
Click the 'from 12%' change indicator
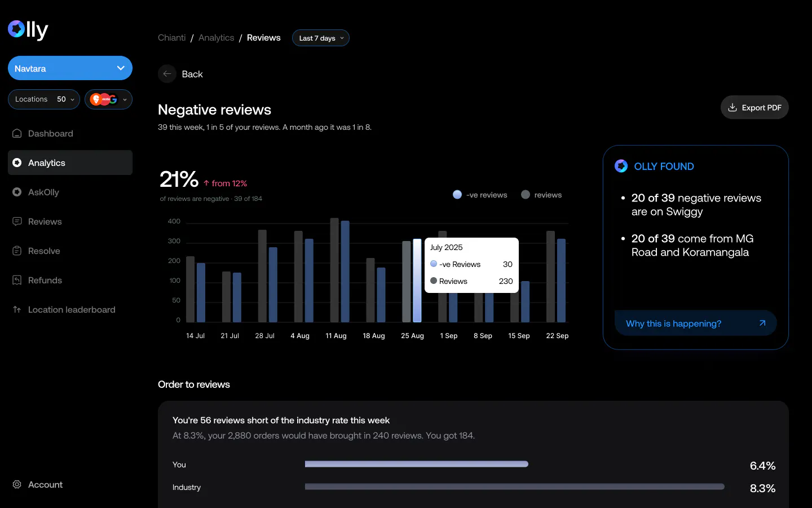tap(225, 183)
